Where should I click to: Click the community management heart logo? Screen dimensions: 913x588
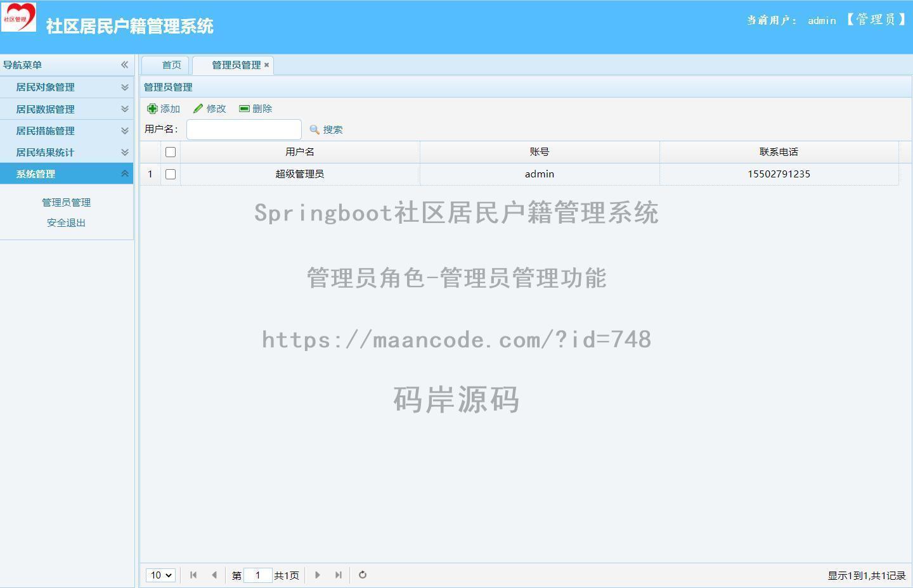tap(18, 17)
